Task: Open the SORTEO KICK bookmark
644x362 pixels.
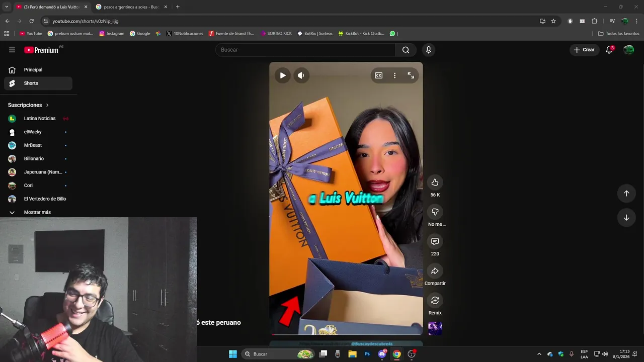Action: pyautogui.click(x=276, y=34)
